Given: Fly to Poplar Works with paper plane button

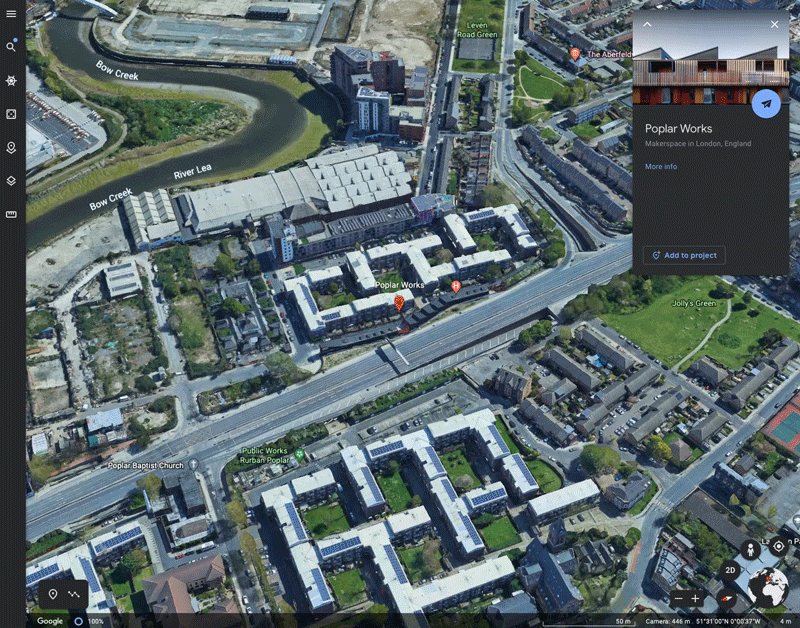Looking at the screenshot, I should coord(766,104).
